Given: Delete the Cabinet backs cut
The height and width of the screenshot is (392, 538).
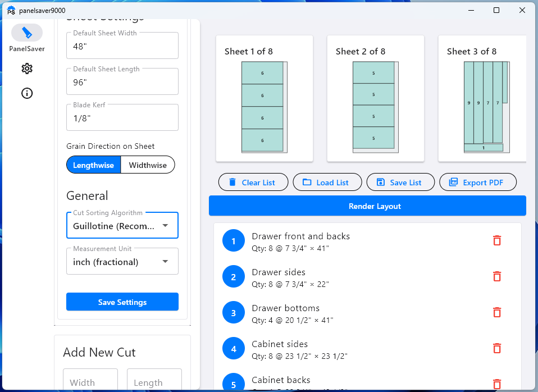Looking at the screenshot, I should [x=497, y=384].
